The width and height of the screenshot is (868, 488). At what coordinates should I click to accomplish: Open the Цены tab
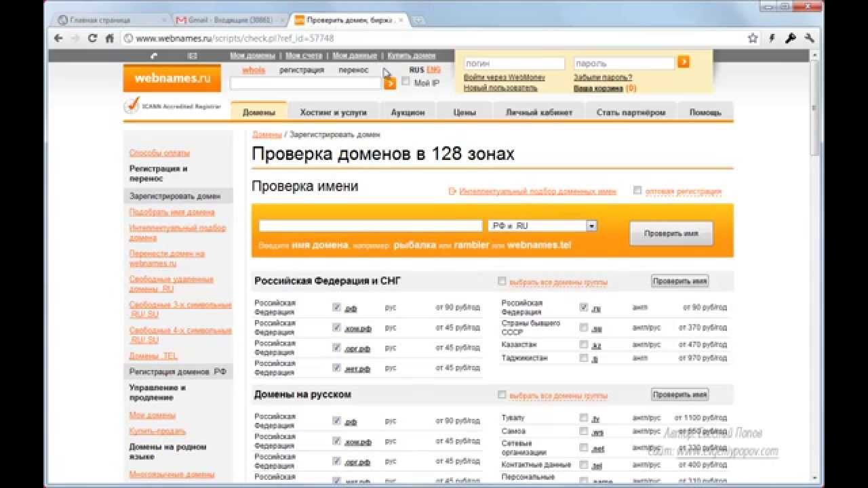pyautogui.click(x=465, y=113)
